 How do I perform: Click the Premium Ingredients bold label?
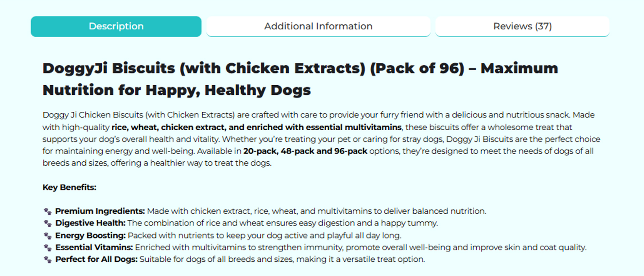(100, 211)
